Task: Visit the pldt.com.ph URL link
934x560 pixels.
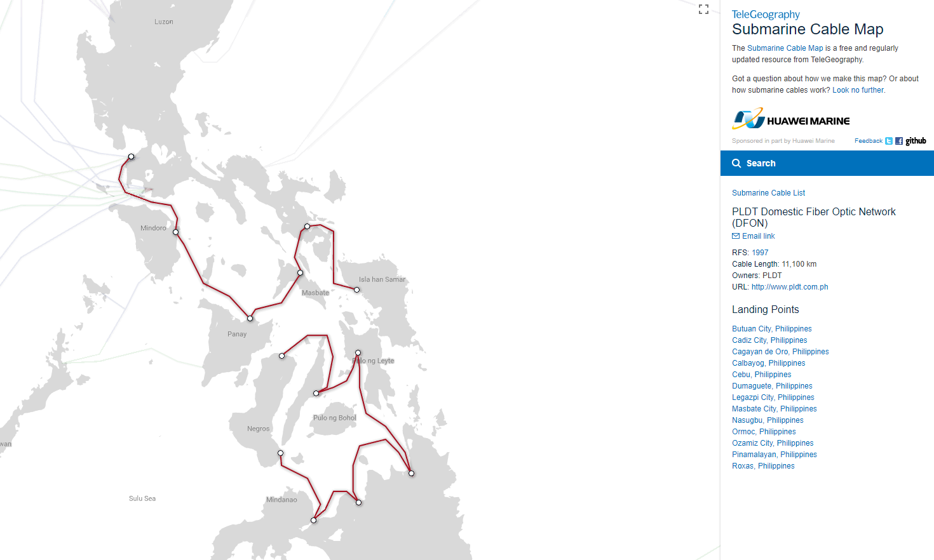Action: point(790,287)
